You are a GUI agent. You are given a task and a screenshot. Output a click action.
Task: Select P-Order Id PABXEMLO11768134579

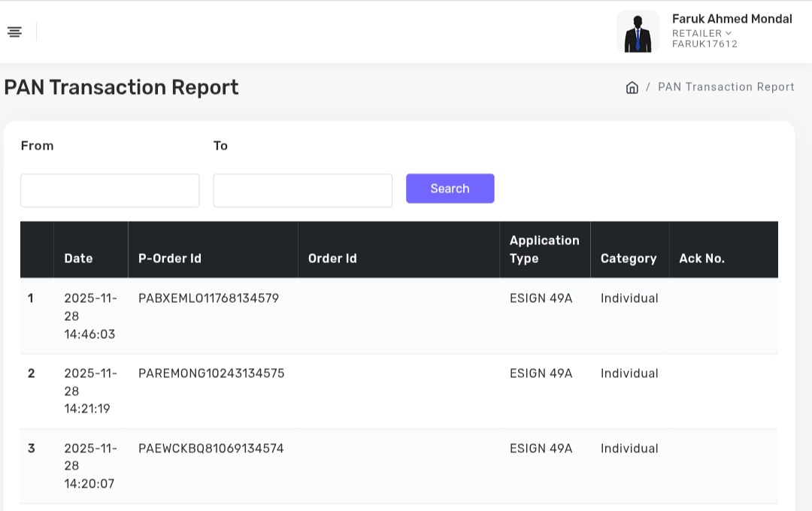[208, 298]
